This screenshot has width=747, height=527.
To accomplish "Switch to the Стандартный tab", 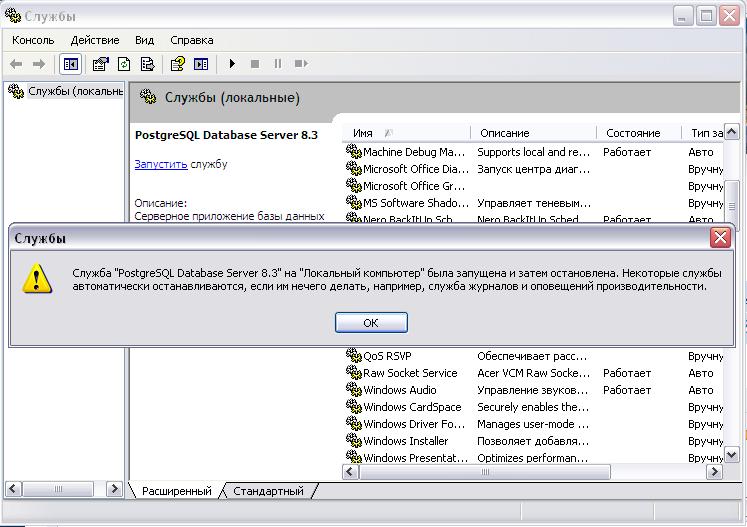I will [x=268, y=491].
